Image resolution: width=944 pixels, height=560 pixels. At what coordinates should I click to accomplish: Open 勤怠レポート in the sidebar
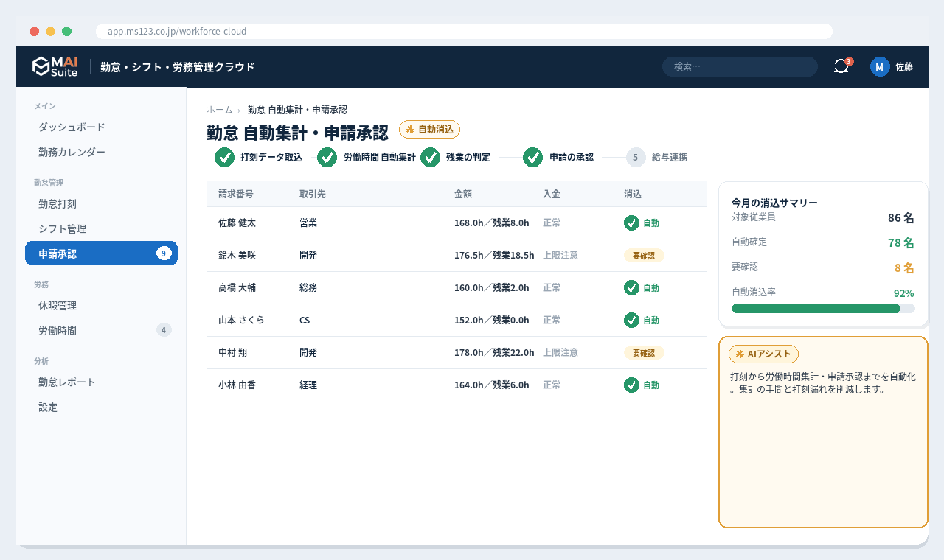[101, 382]
